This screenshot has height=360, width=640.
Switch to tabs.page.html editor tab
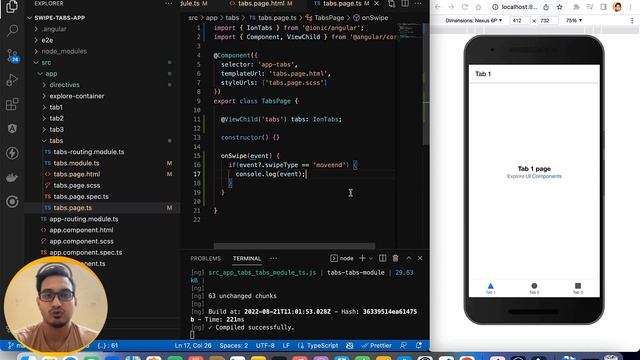tap(261, 4)
